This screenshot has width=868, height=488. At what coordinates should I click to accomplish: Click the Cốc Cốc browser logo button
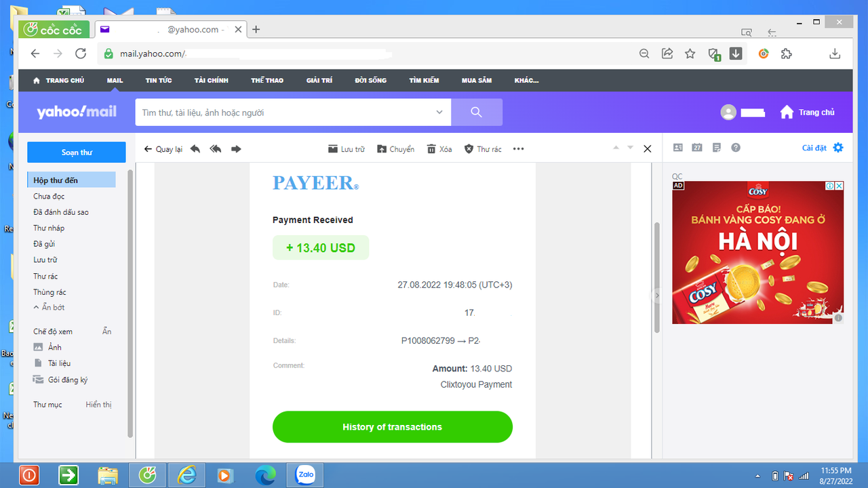tap(53, 30)
